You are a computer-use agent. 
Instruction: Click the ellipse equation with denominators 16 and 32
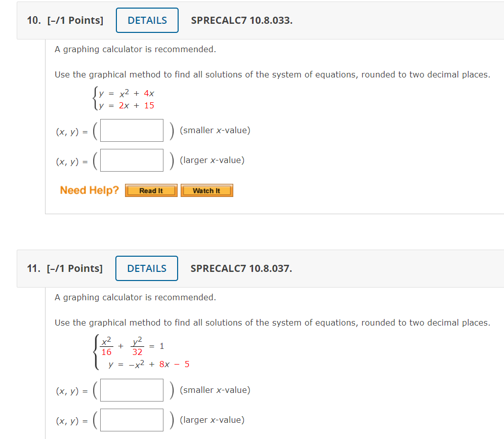[x=133, y=346]
